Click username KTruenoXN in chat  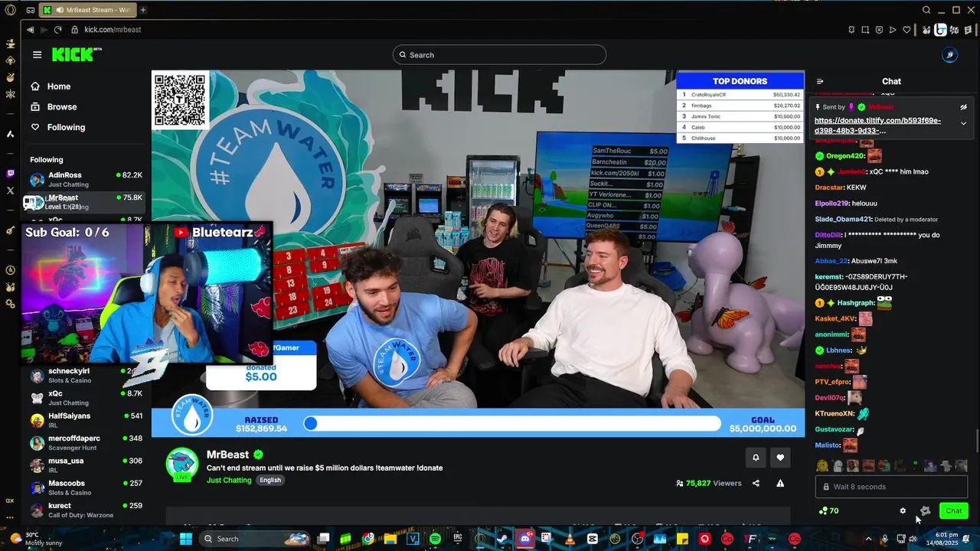pyautogui.click(x=835, y=414)
